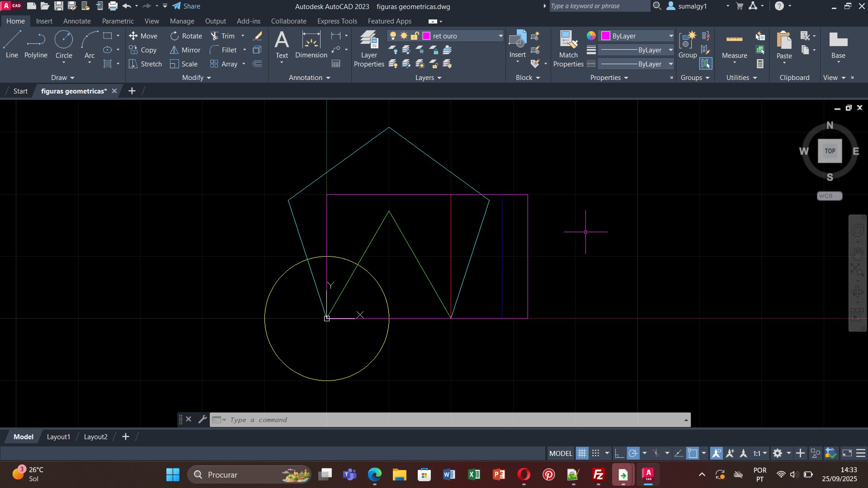Toggle ortho mode in status bar
868x488 pixels.
click(x=619, y=453)
